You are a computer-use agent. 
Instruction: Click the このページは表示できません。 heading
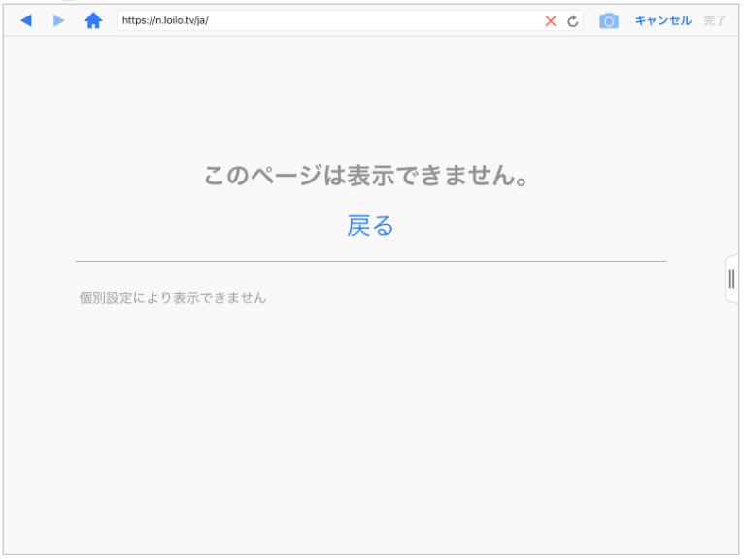tap(370, 177)
